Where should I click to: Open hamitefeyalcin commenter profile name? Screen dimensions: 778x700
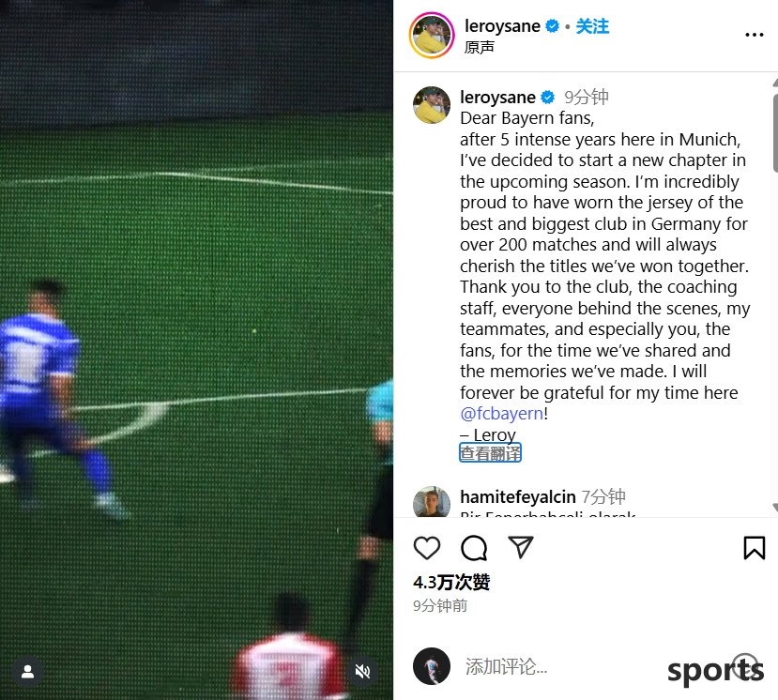(x=517, y=496)
